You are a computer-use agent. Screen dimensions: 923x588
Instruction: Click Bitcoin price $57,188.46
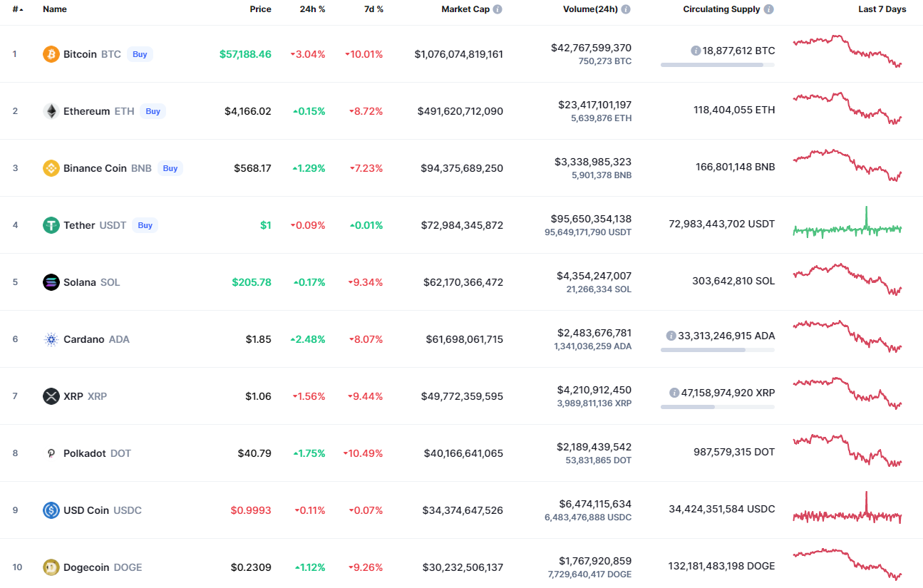click(245, 54)
